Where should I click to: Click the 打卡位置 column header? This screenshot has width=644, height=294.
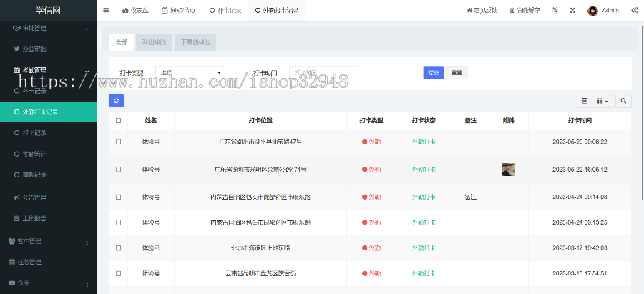(x=260, y=121)
